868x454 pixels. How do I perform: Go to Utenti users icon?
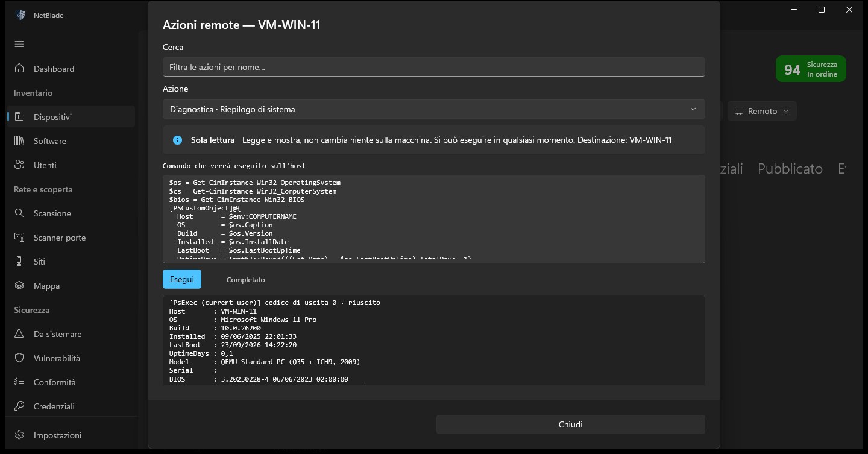coord(19,165)
